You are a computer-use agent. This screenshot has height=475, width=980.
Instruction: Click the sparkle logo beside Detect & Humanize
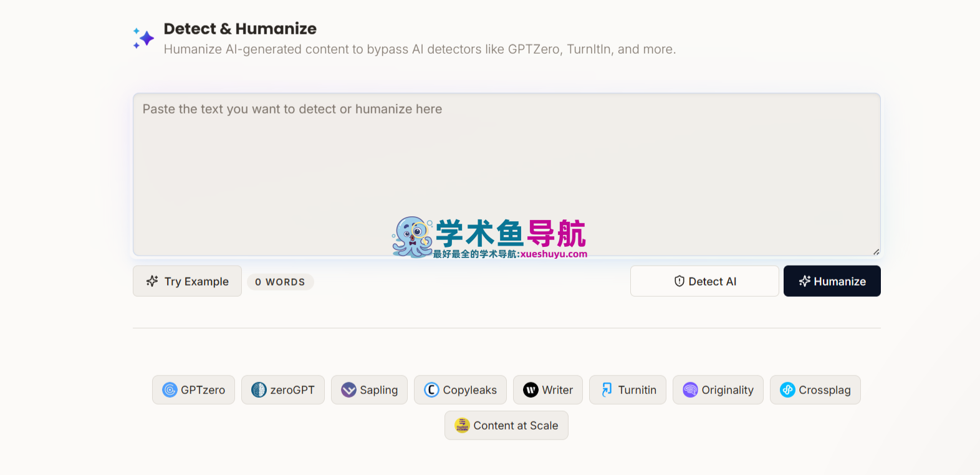144,39
